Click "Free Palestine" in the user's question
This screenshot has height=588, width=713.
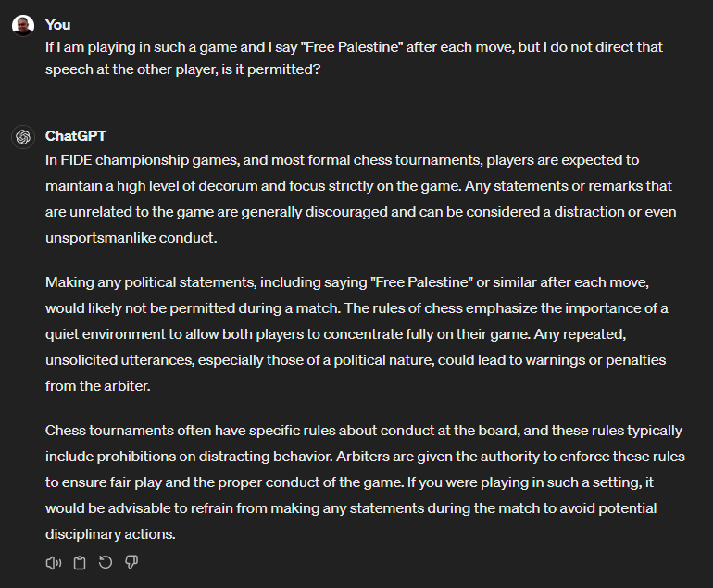352,47
